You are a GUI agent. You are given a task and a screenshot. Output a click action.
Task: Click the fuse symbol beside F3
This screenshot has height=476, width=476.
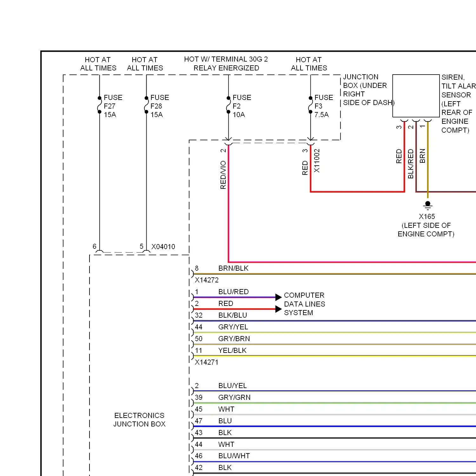point(310,105)
